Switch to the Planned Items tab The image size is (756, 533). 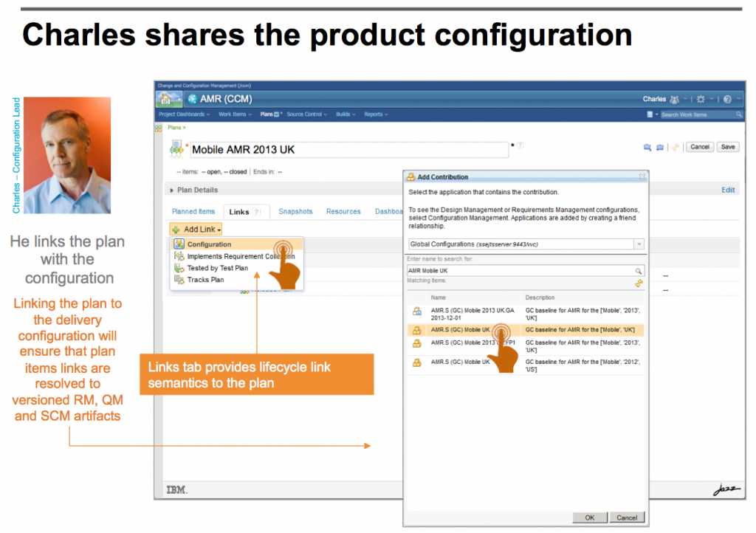coord(193,212)
